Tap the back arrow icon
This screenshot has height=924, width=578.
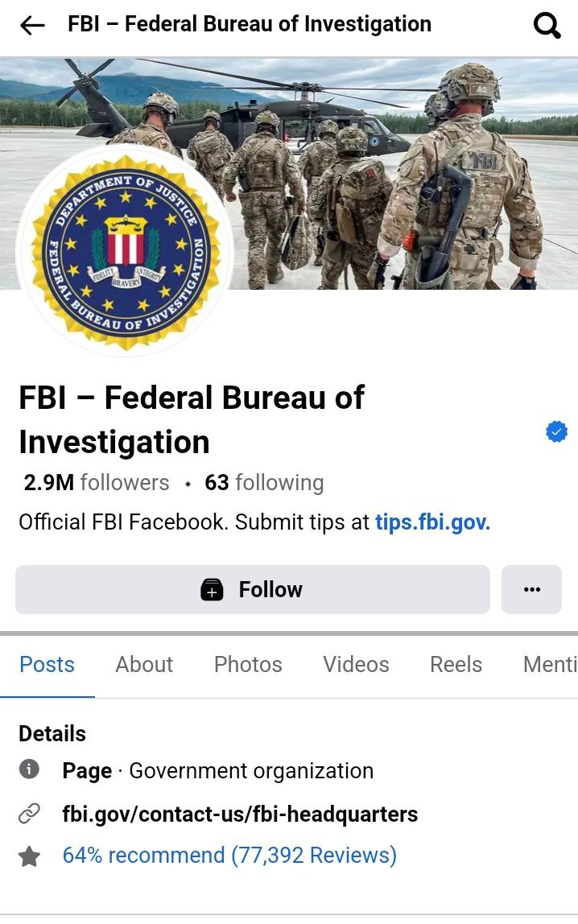(x=32, y=25)
